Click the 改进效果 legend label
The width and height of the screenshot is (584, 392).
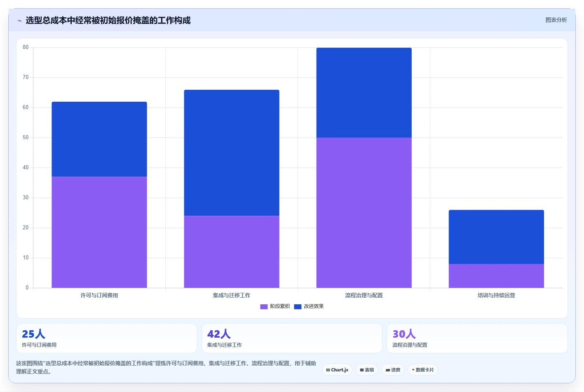[314, 306]
